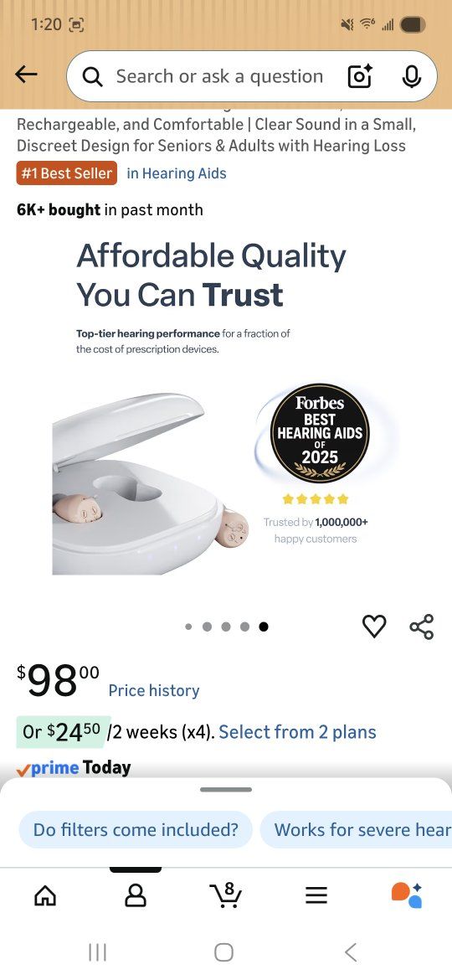The height and width of the screenshot is (980, 452).
Task: Open in Hearing Aids category link
Action: pos(177,173)
